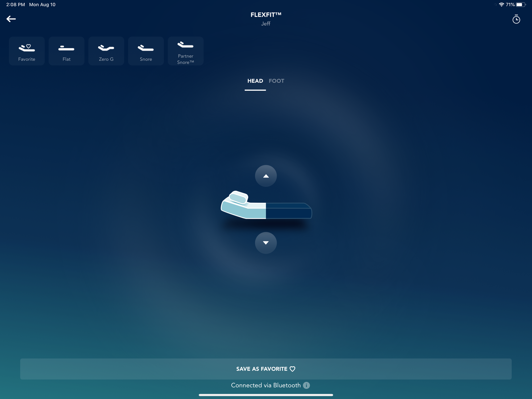
Task: Tap the heart icon on Save As Favorite
Action: 292,369
